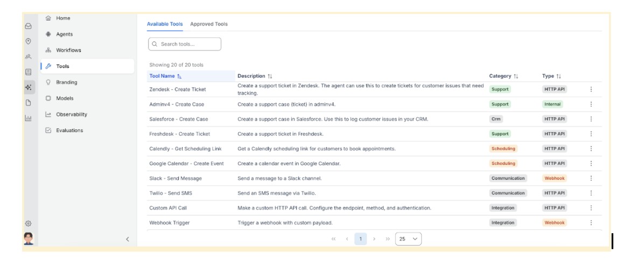Select the AI sparkle rail icon
This screenshot has height=266, width=644.
(x=29, y=87)
